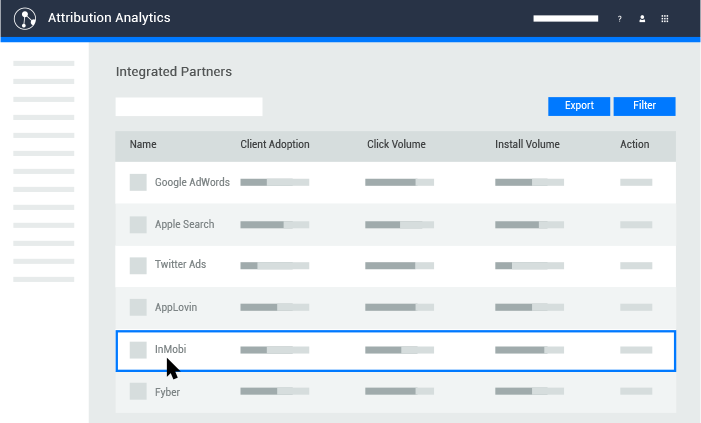The height and width of the screenshot is (423, 701).
Task: Check the AppLovin row checkbox
Action: coord(138,307)
